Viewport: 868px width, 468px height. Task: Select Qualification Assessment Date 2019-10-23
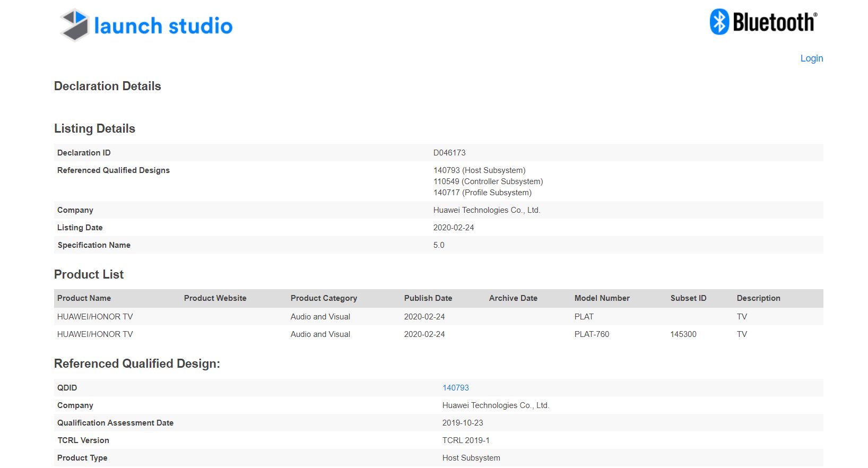pyautogui.click(x=463, y=423)
